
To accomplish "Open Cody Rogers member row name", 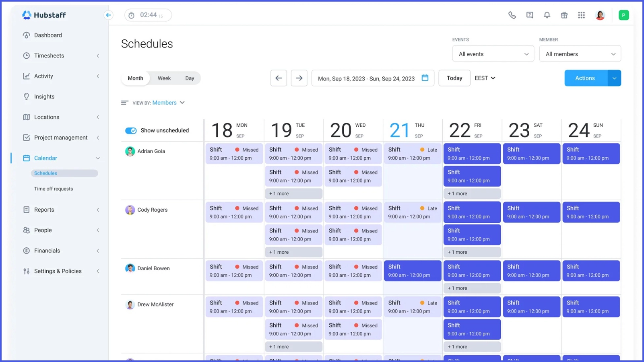I will tap(152, 210).
